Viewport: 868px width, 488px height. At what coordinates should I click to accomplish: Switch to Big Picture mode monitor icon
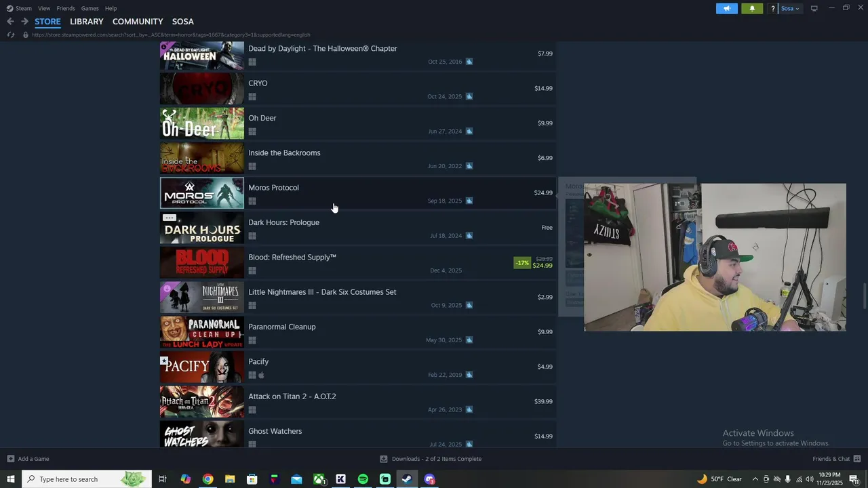(814, 8)
